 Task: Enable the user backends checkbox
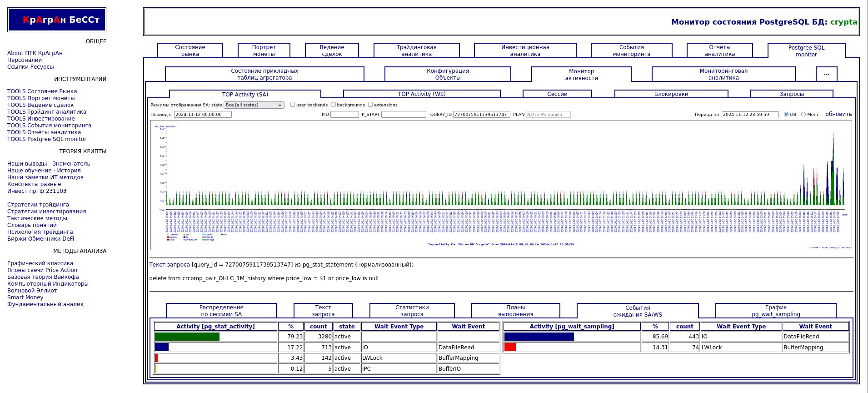point(293,105)
